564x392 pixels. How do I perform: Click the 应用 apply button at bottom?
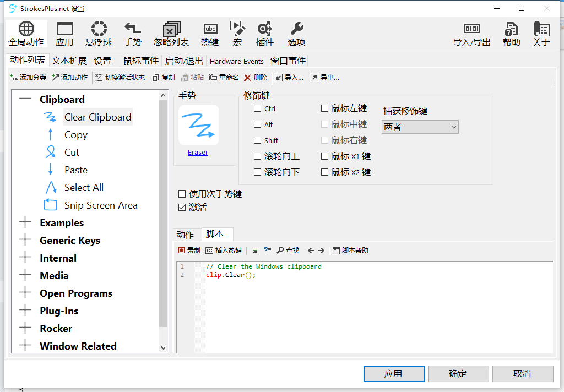(x=394, y=374)
